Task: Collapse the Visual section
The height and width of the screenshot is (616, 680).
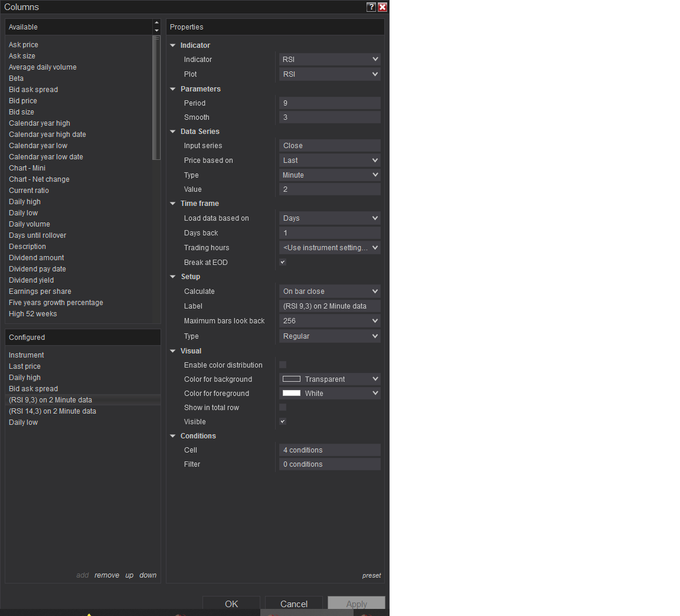Action: (x=173, y=350)
